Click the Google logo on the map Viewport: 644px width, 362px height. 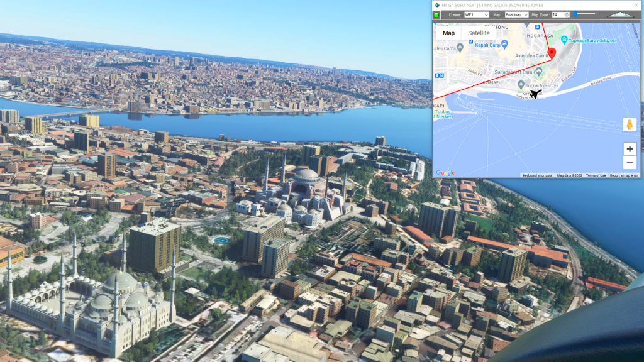[x=445, y=173]
